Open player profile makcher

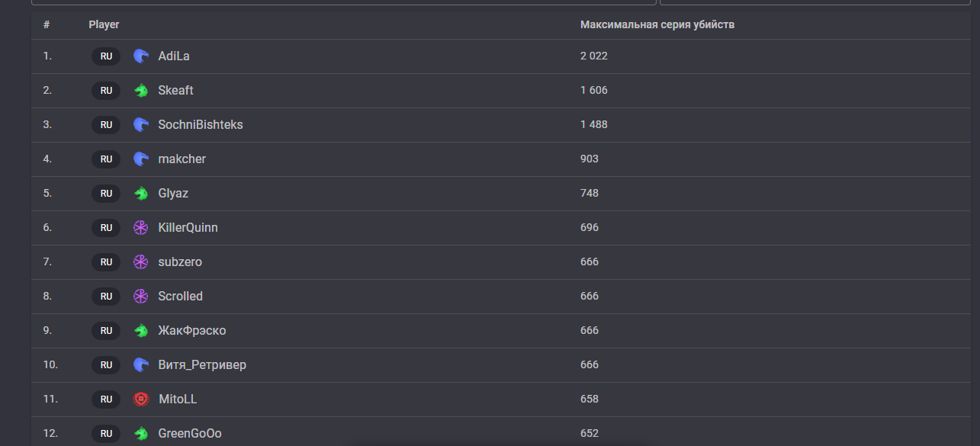182,159
